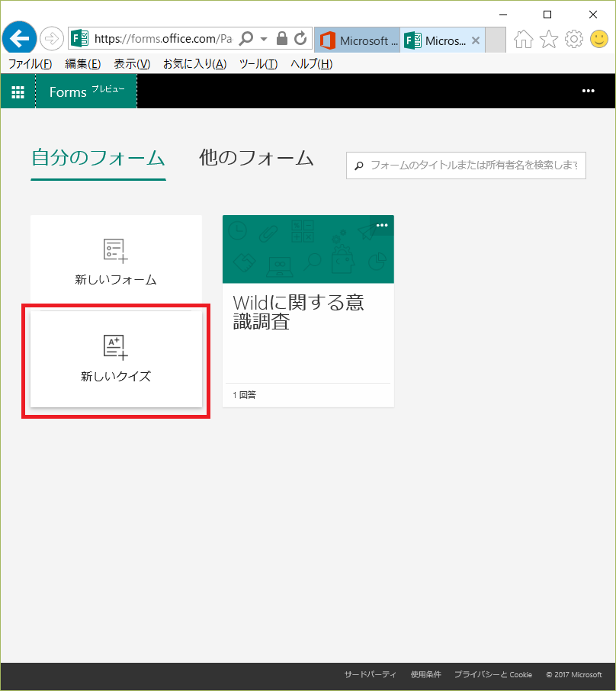The height and width of the screenshot is (691, 616).
Task: Open the プライバシーと Cookie footer link
Action: 493,674
